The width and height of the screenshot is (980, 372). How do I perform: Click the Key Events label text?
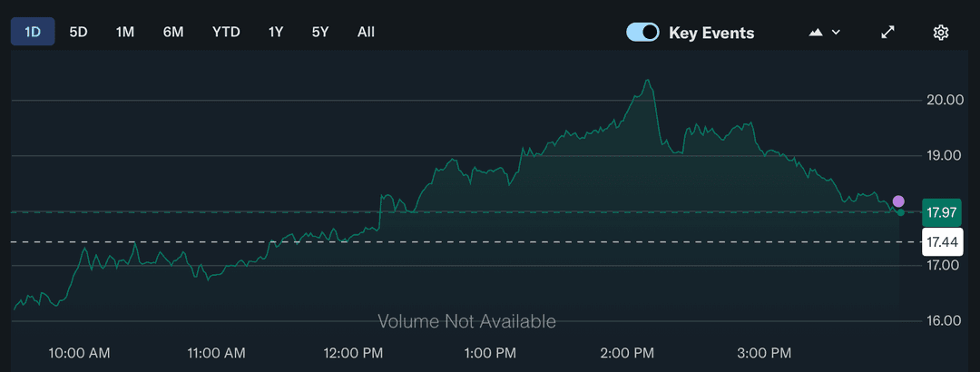click(x=711, y=33)
